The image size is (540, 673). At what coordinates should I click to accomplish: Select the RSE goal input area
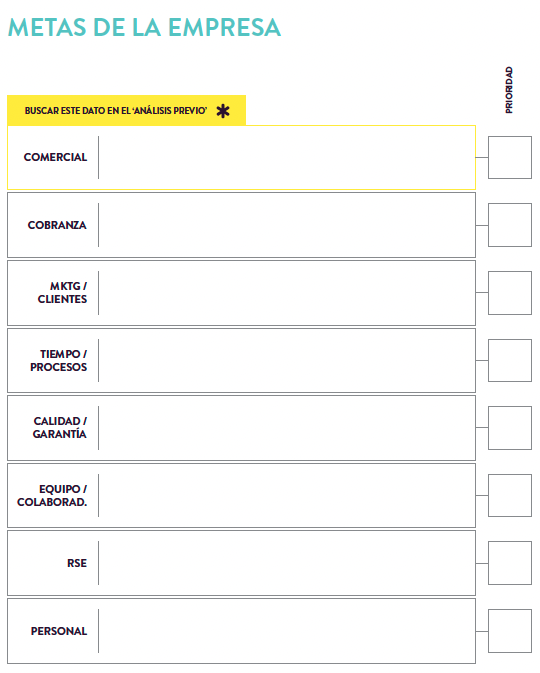pos(287,563)
